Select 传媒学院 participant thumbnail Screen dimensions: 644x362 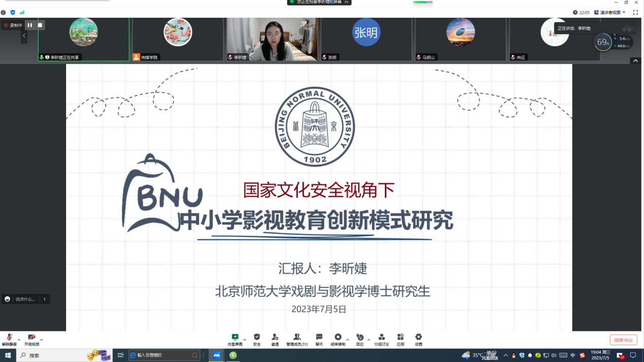tap(178, 40)
